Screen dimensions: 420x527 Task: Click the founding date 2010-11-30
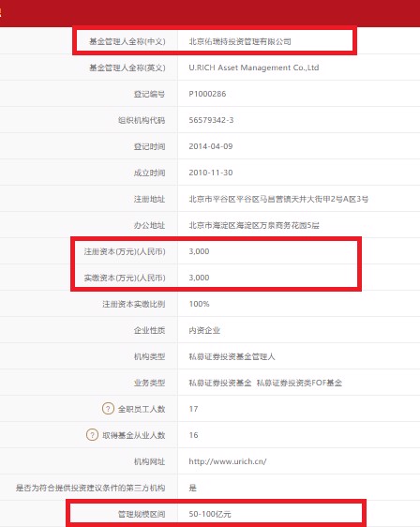(211, 173)
